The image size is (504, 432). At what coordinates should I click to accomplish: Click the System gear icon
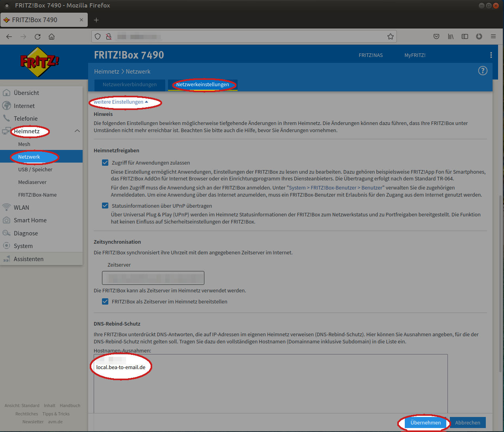click(6, 246)
